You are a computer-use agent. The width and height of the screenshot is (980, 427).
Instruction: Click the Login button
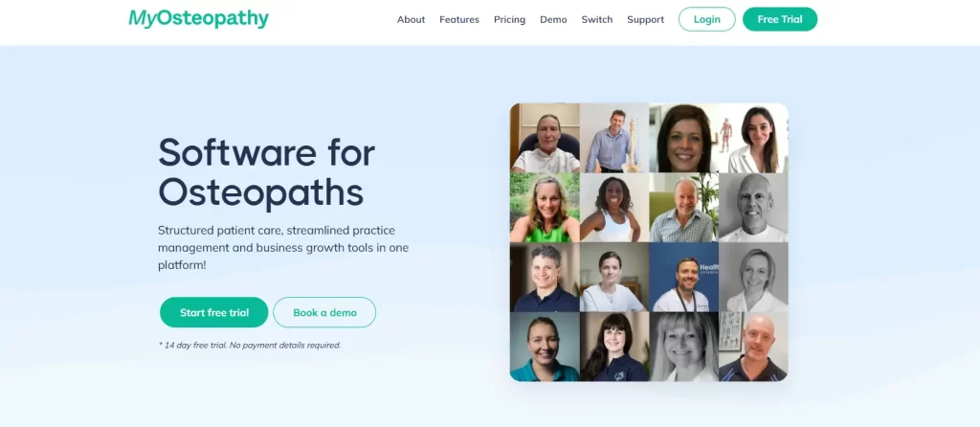pos(707,19)
